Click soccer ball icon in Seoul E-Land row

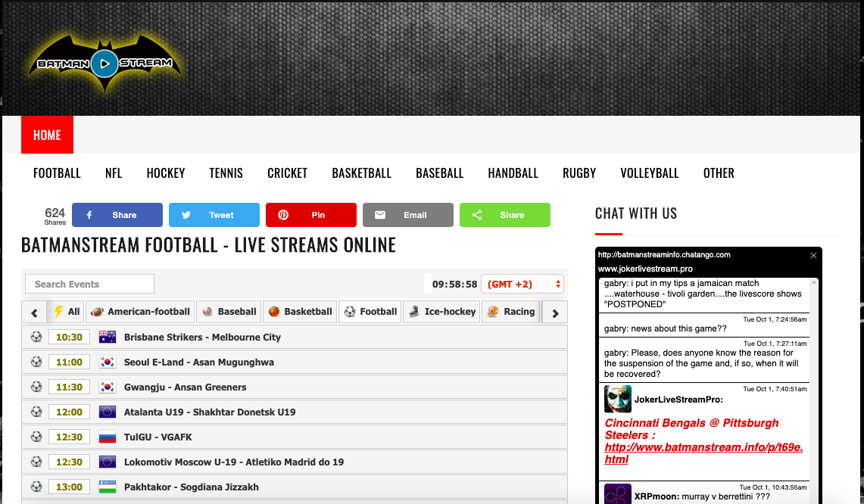(36, 361)
